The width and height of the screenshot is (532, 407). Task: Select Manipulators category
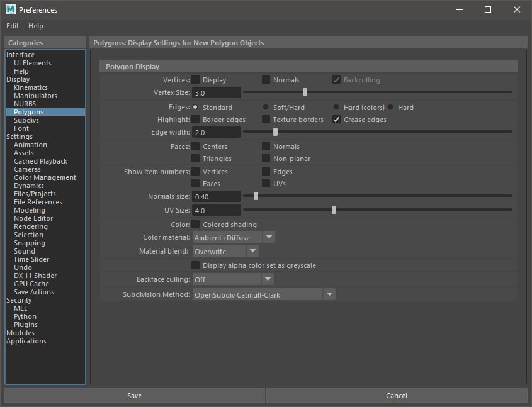pyautogui.click(x=35, y=96)
